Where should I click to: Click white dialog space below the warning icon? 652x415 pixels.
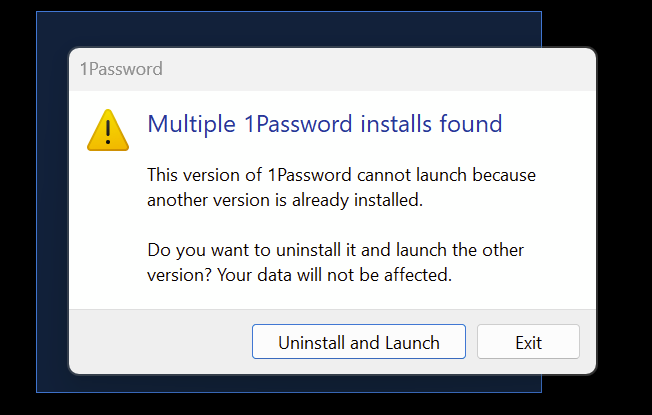click(107, 230)
